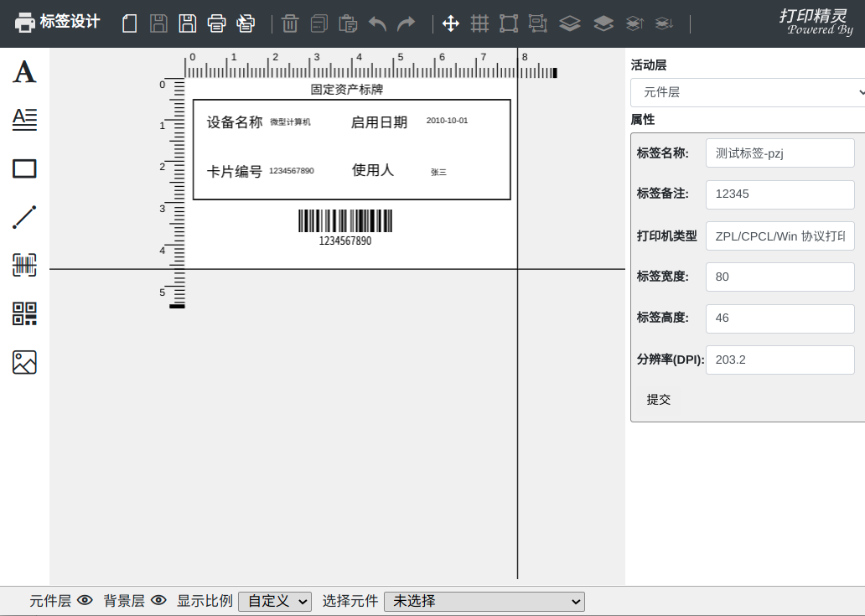This screenshot has height=616, width=865.
Task: Click the 标签名称 input field
Action: click(780, 153)
